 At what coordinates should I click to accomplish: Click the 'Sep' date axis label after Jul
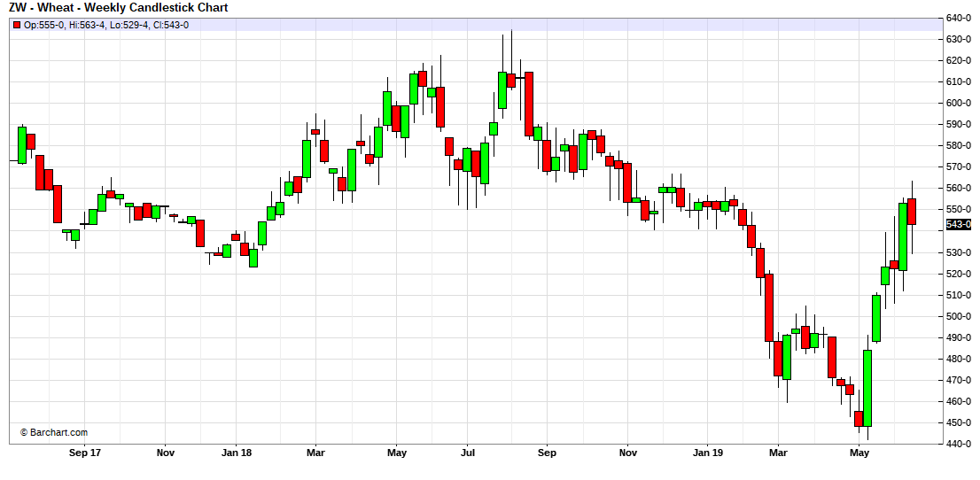pos(546,452)
